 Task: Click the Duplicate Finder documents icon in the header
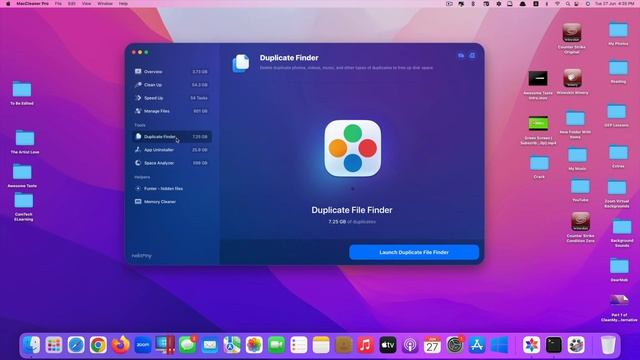coord(241,64)
